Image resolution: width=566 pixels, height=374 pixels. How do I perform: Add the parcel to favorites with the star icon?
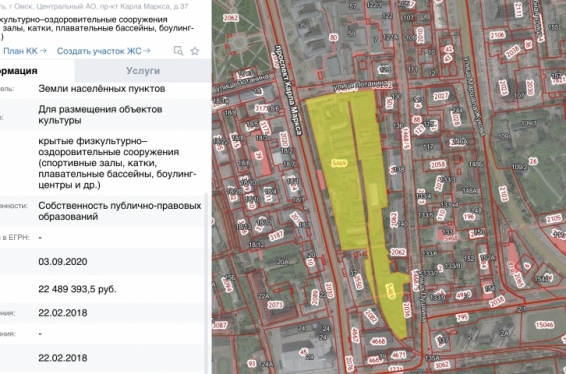195,51
